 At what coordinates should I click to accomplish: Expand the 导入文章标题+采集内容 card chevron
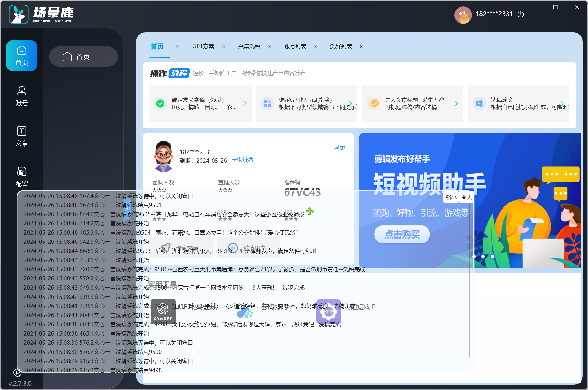click(x=456, y=103)
